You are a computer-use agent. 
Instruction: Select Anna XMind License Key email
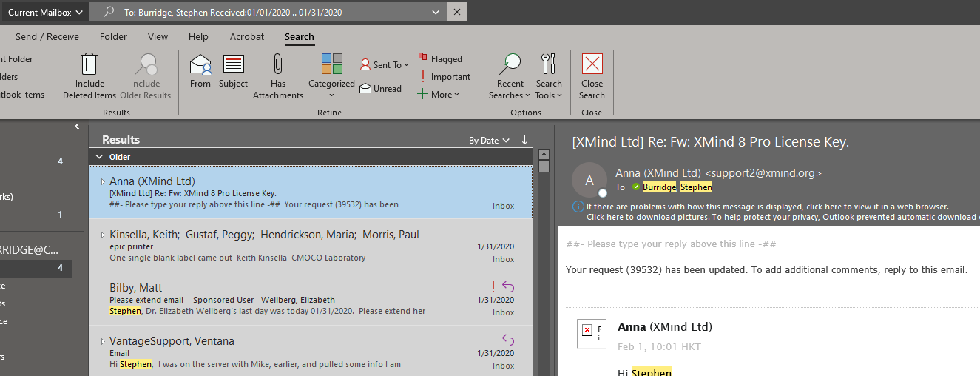pos(310,192)
